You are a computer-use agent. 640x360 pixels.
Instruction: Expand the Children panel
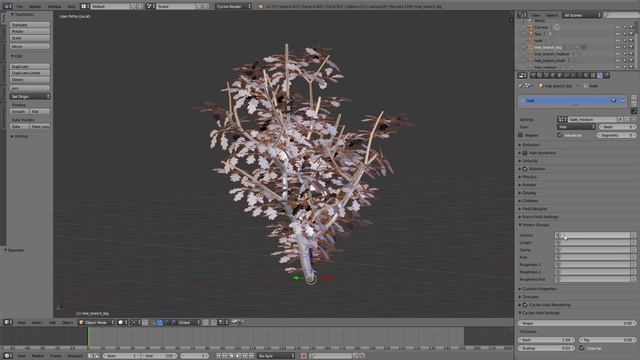coord(530,200)
